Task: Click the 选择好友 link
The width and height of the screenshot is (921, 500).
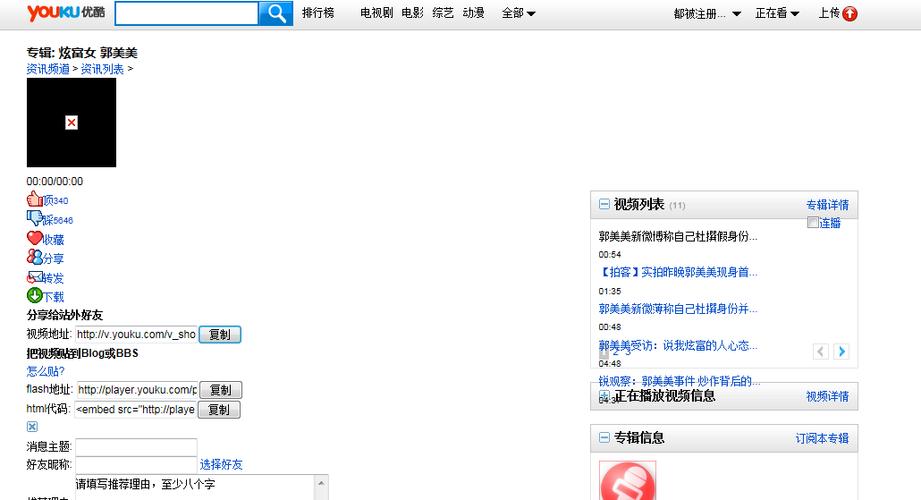Action: click(221, 465)
